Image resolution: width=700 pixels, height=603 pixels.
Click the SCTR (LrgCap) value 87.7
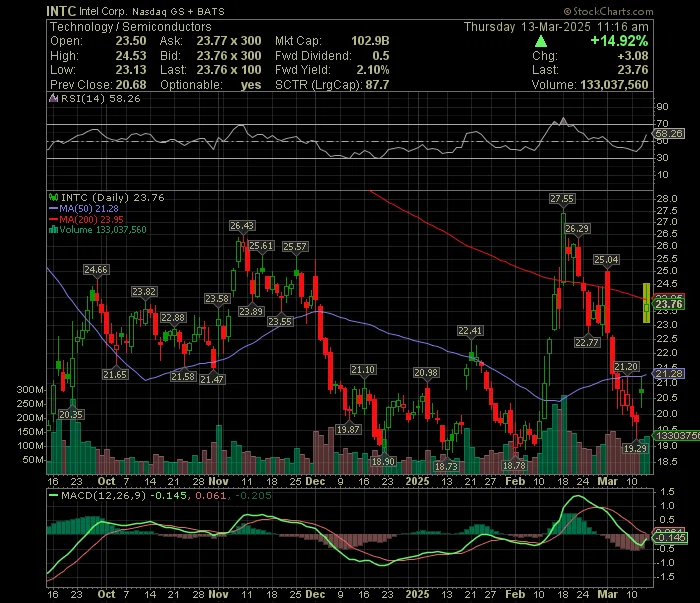[377, 85]
